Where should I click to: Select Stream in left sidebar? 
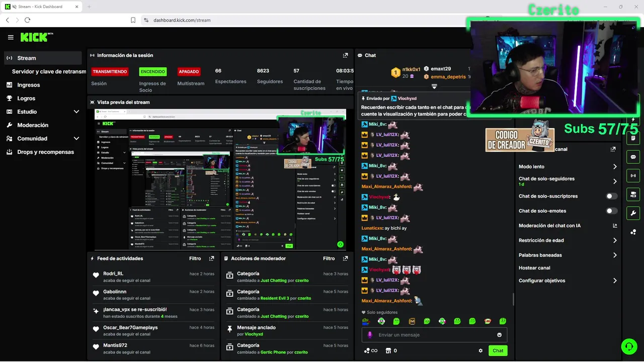(43, 58)
